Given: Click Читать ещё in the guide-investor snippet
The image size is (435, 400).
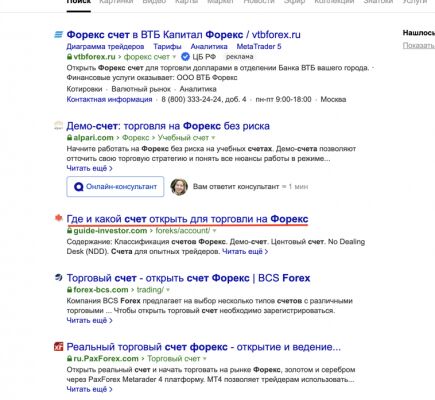Looking at the screenshot, I should click(245, 252).
